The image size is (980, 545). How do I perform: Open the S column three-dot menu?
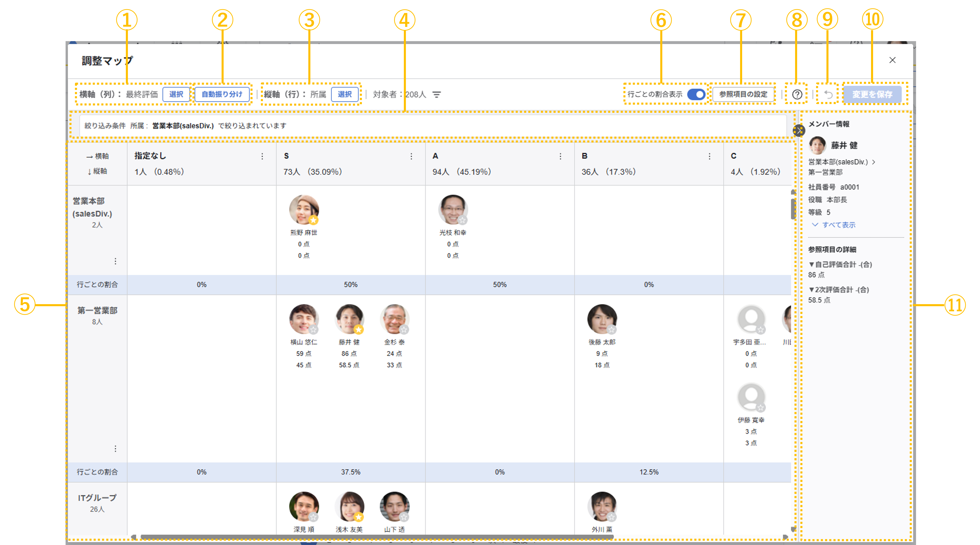411,156
